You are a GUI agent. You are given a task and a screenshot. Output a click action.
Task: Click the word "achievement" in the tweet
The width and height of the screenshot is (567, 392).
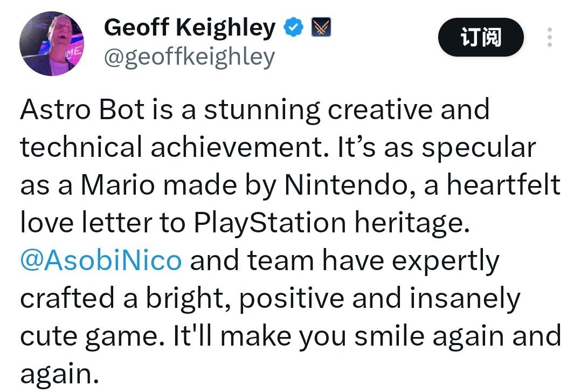tap(240, 147)
